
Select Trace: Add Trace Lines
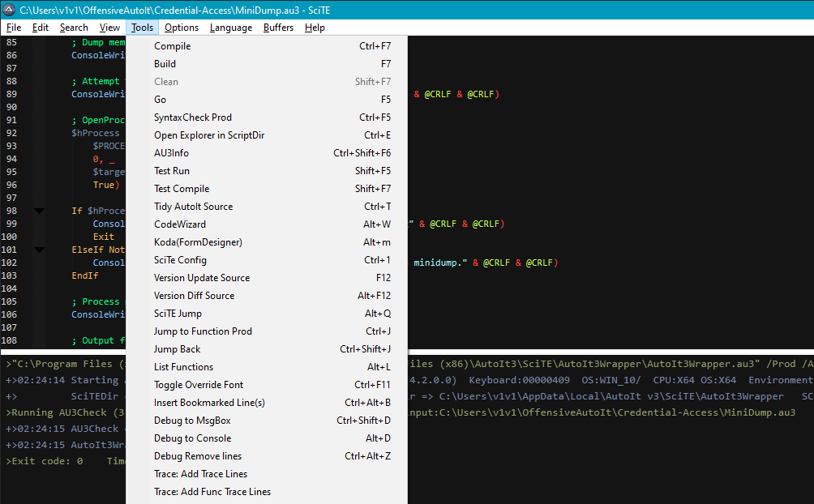(267, 474)
